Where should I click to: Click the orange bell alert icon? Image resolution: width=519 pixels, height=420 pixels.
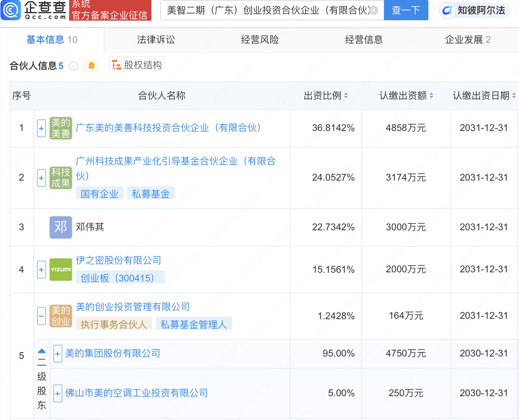point(91,66)
